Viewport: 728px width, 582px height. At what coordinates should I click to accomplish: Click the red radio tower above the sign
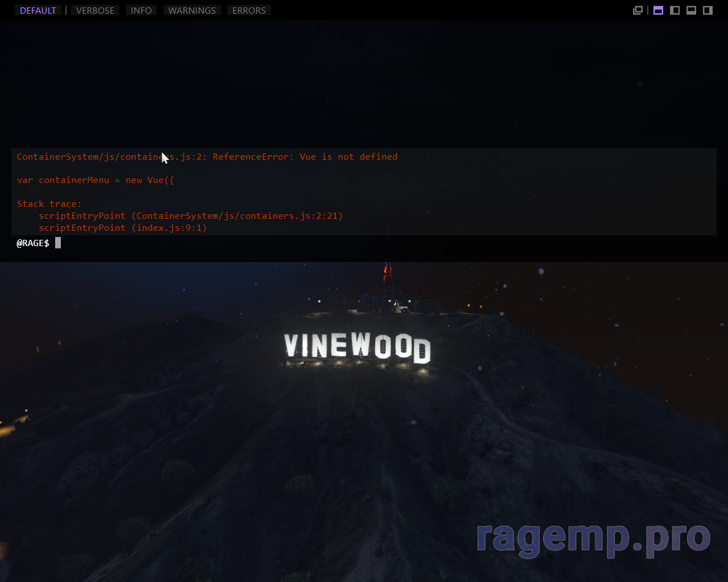tap(388, 273)
